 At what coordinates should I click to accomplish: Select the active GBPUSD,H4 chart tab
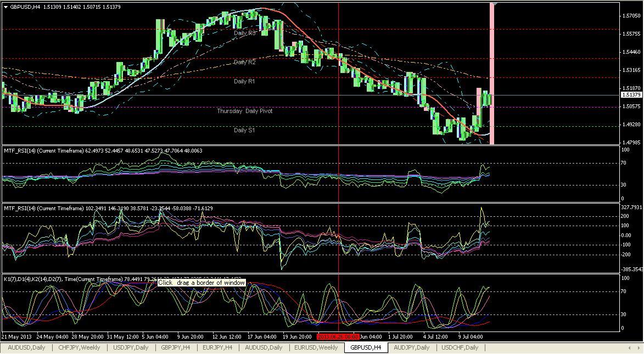pyautogui.click(x=366, y=347)
